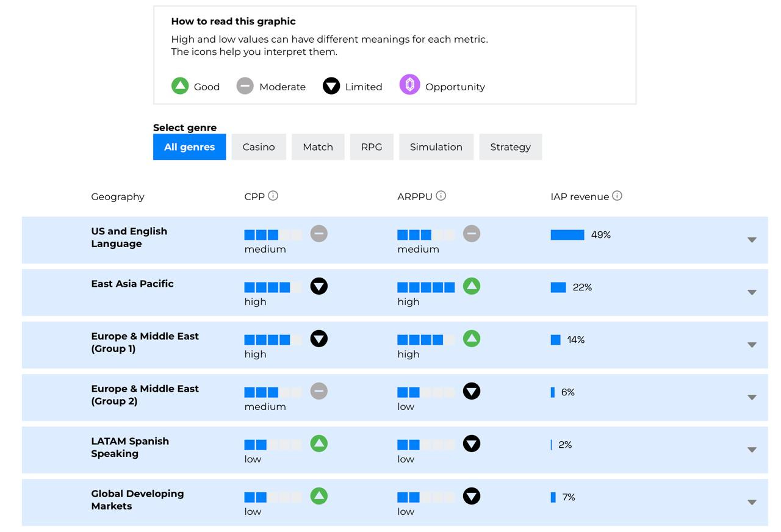Switch to the Strategy genre
Image resolution: width=781 pixels, height=532 pixels.
click(x=510, y=147)
